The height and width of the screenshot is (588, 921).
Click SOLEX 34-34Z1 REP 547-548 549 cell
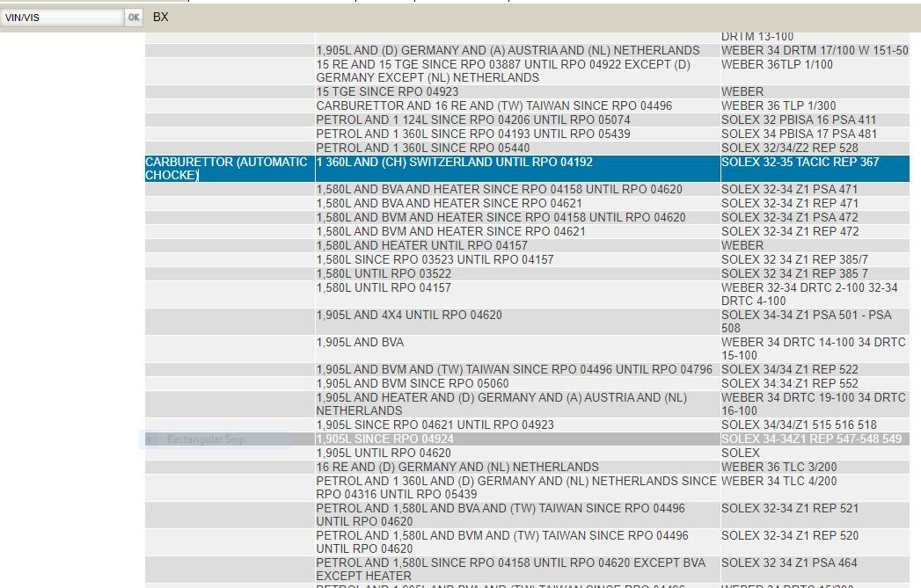point(815,439)
